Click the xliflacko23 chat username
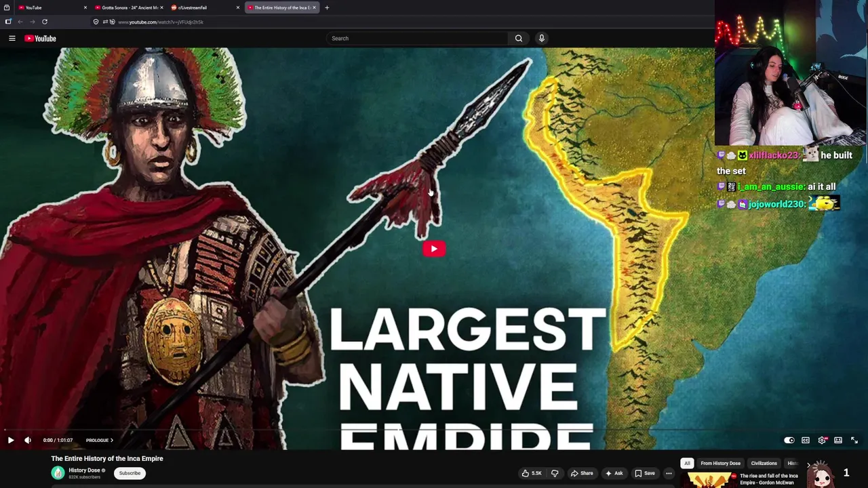Image resolution: width=868 pixels, height=488 pixels. coord(773,156)
